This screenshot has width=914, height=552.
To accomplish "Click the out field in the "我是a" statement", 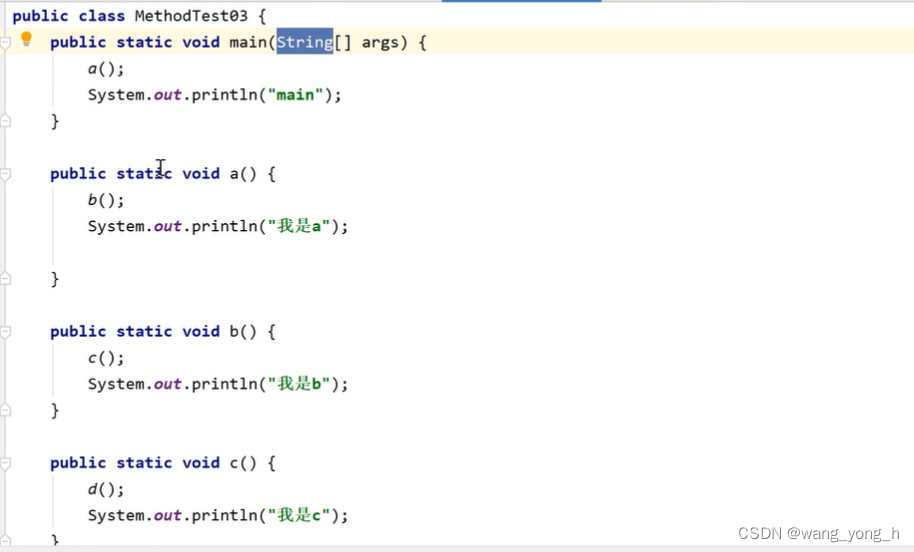I will click(x=167, y=226).
